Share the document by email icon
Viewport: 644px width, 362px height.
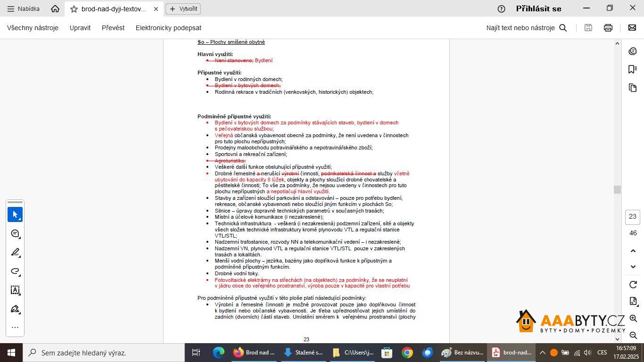pos(632,28)
